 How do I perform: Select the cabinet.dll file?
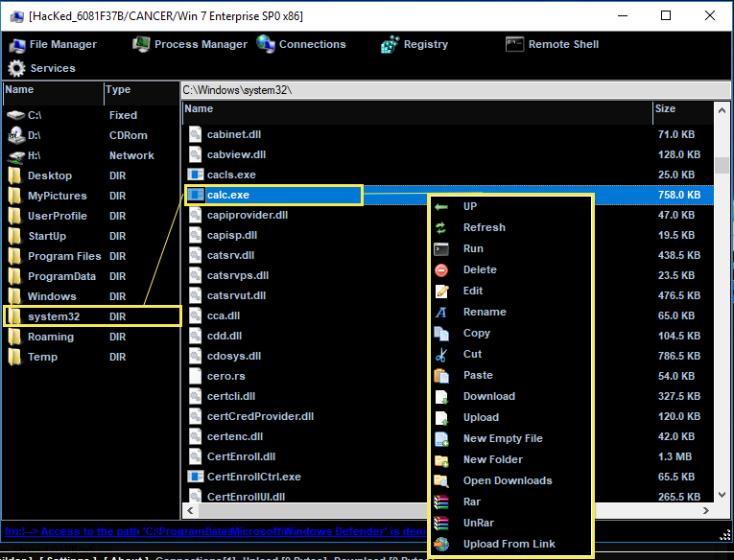448,135
